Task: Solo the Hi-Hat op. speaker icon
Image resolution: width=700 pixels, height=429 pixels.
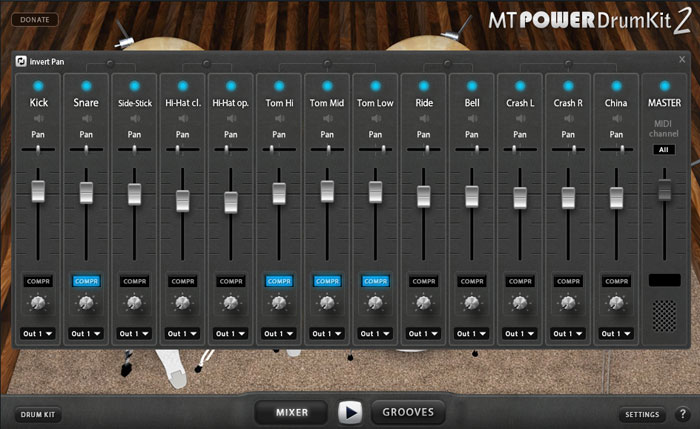Action: 232,119
